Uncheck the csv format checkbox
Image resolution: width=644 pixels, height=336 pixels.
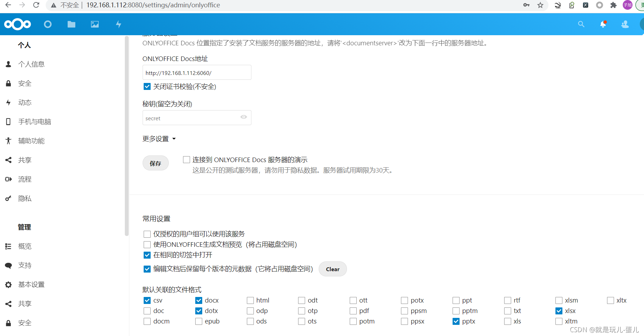point(147,300)
